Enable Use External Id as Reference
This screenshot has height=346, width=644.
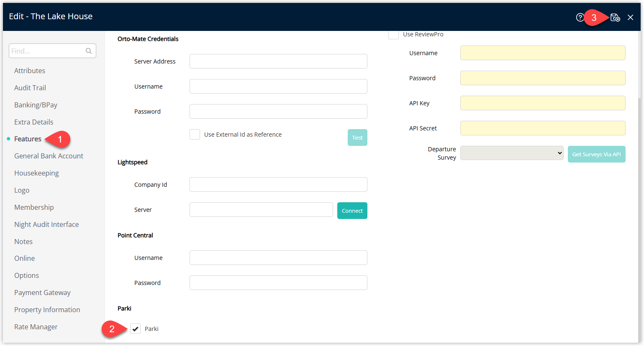(x=195, y=135)
